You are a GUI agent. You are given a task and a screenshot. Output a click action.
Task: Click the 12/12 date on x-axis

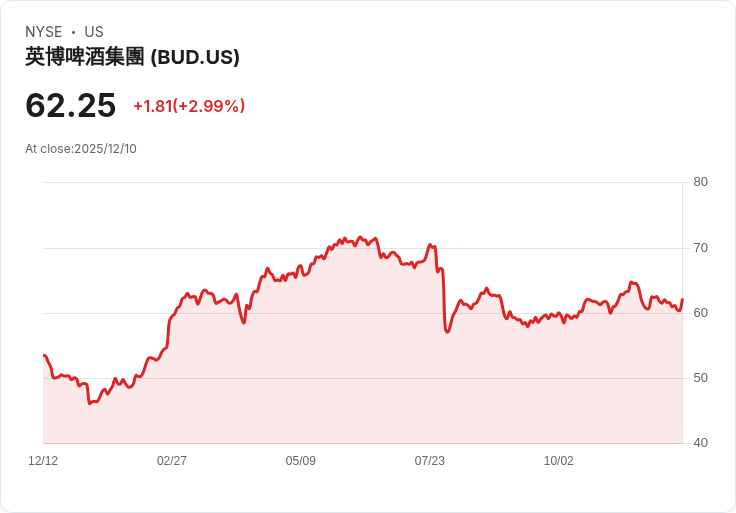pyautogui.click(x=43, y=461)
